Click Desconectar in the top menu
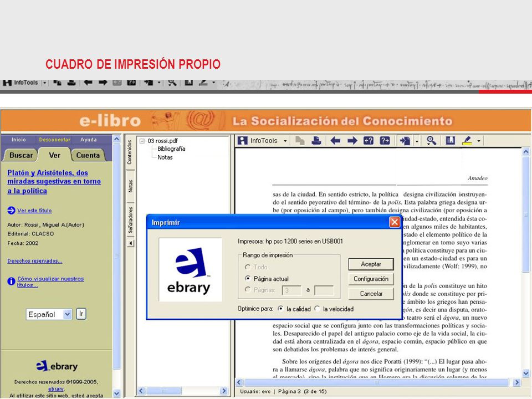Viewport: 532px width, 399px height. point(55,140)
